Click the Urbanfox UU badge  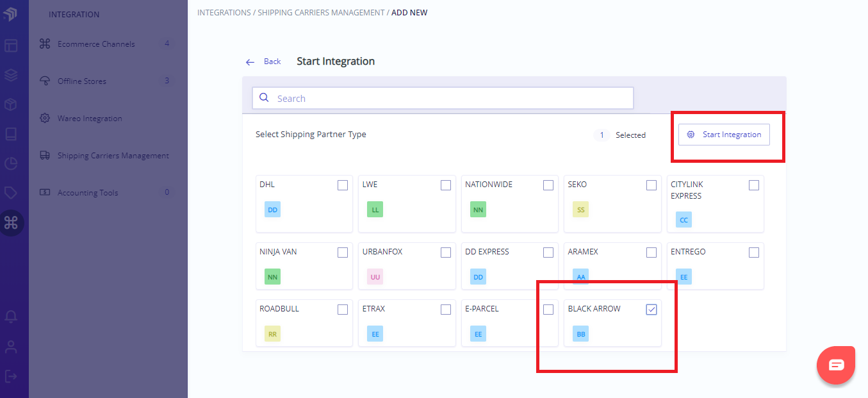[375, 277]
